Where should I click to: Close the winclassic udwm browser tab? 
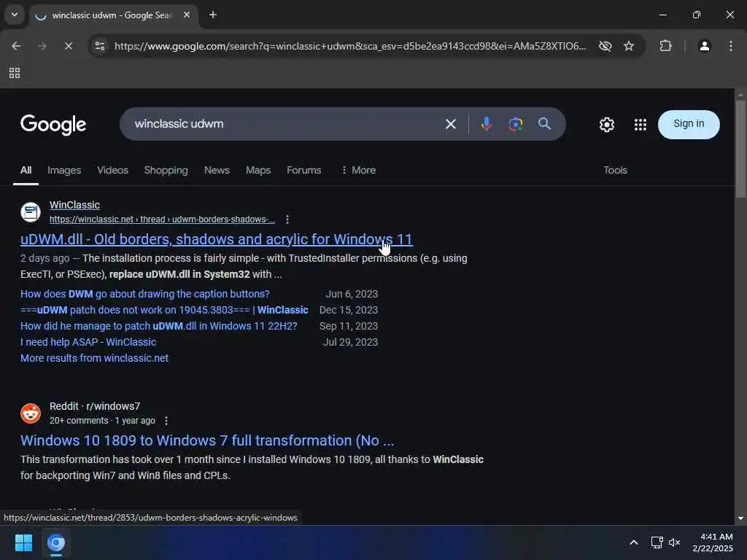[187, 15]
